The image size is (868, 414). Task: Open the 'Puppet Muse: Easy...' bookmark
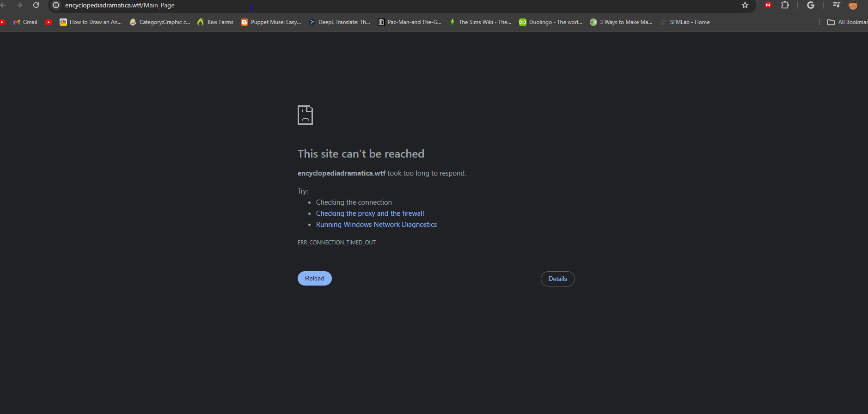271,22
